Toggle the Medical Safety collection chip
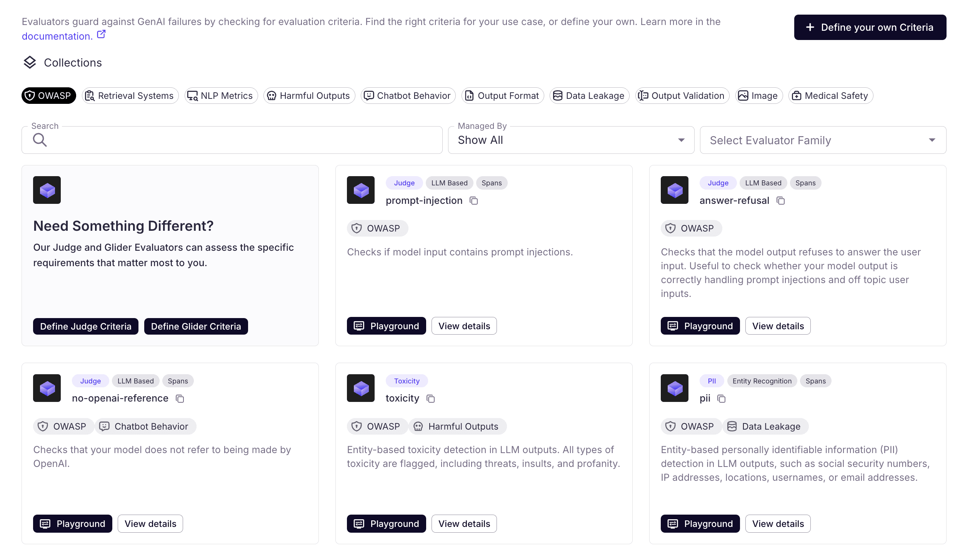The width and height of the screenshot is (970, 560). 830,96
